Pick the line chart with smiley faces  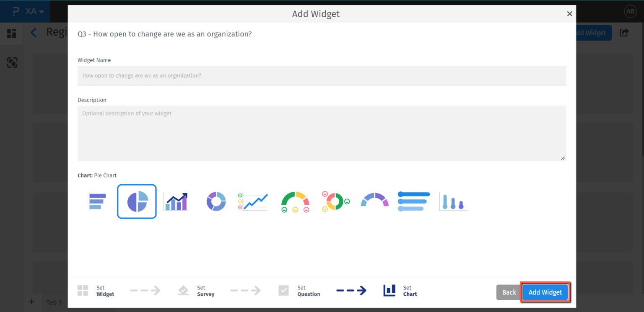click(253, 201)
